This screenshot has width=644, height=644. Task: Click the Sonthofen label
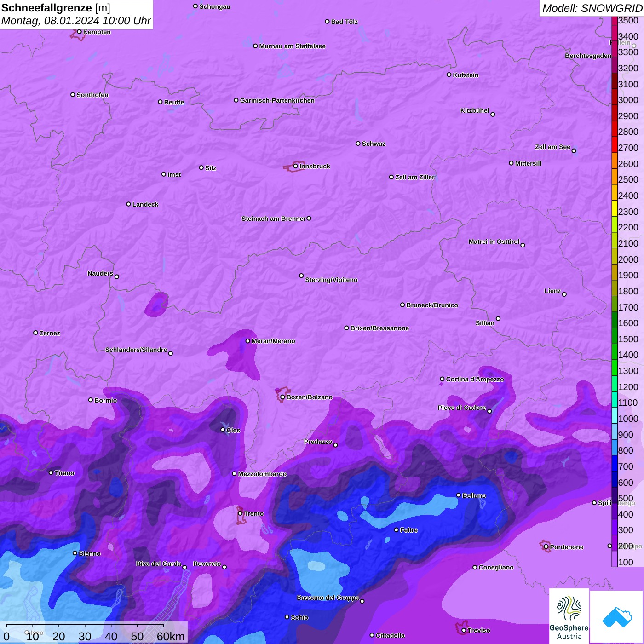point(92,95)
